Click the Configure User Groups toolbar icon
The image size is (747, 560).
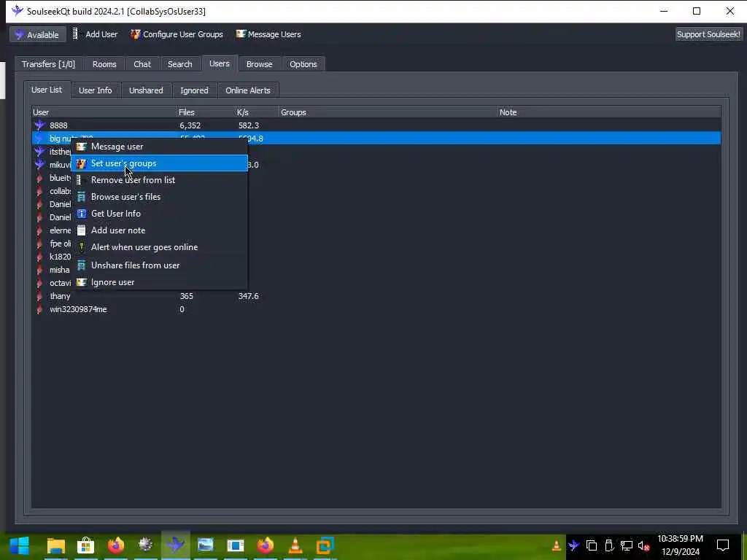[x=135, y=34]
